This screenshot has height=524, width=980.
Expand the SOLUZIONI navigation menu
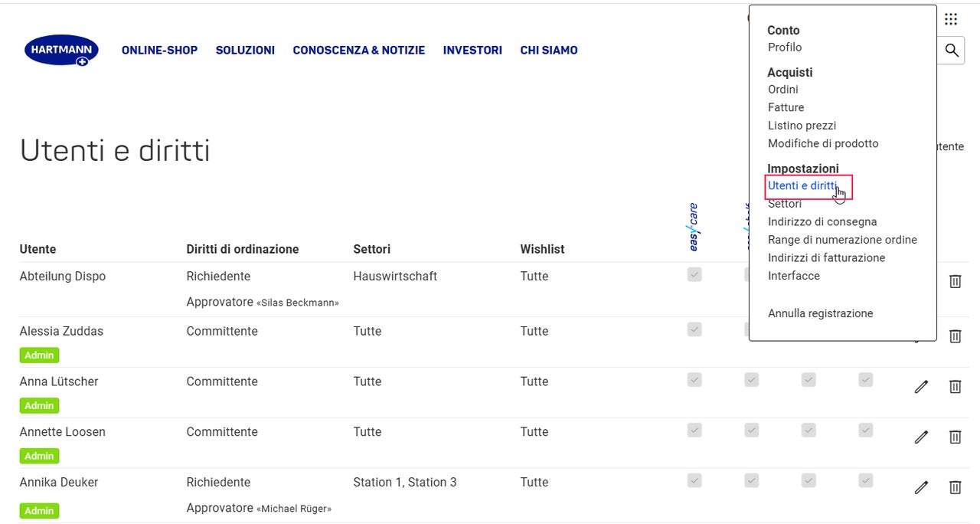[245, 51]
